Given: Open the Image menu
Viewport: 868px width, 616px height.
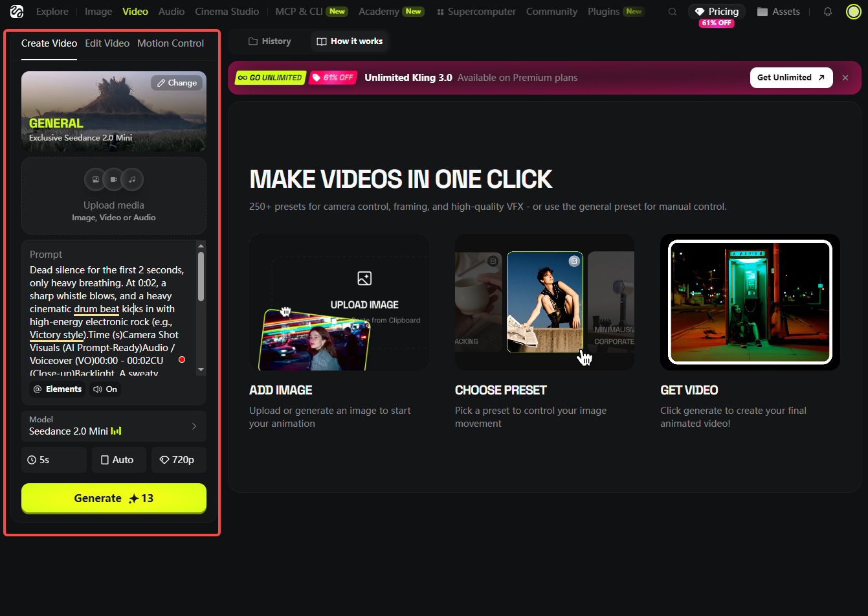Looking at the screenshot, I should [x=98, y=12].
